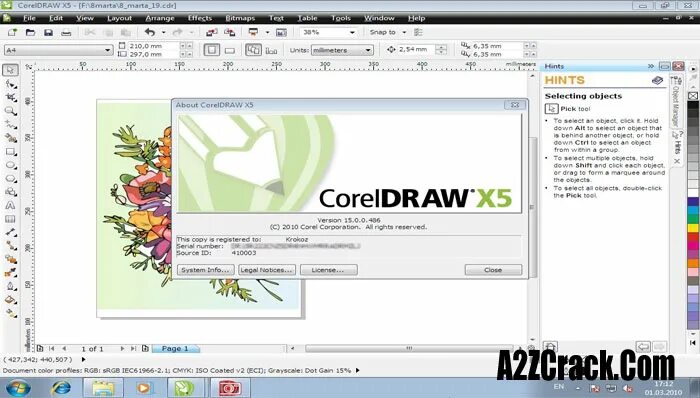Image resolution: width=700 pixels, height=398 pixels.
Task: Open the Units millimeters dropdown
Action: (x=368, y=50)
